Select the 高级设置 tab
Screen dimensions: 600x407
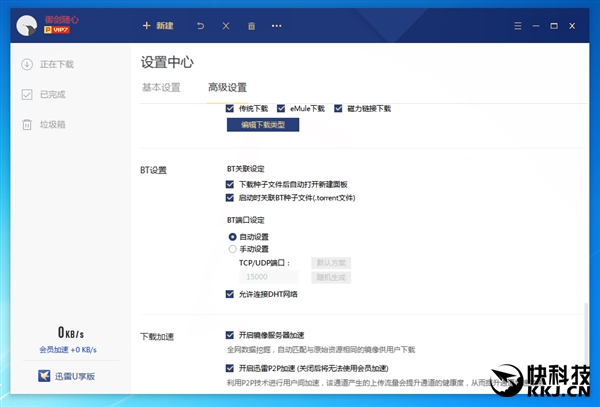click(x=227, y=88)
